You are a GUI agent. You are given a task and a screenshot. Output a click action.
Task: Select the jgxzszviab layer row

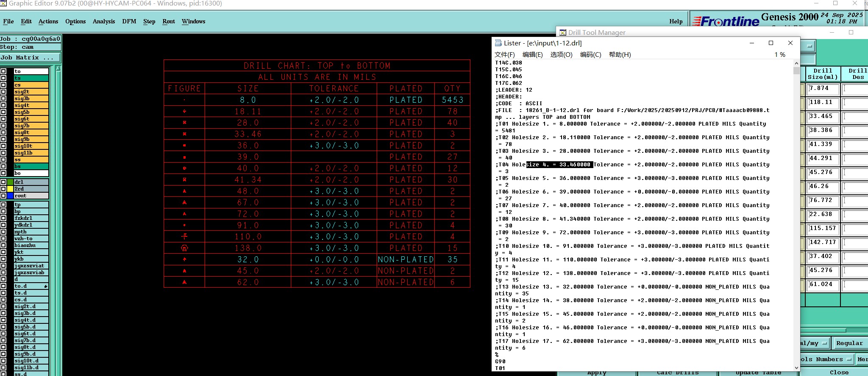click(31, 272)
